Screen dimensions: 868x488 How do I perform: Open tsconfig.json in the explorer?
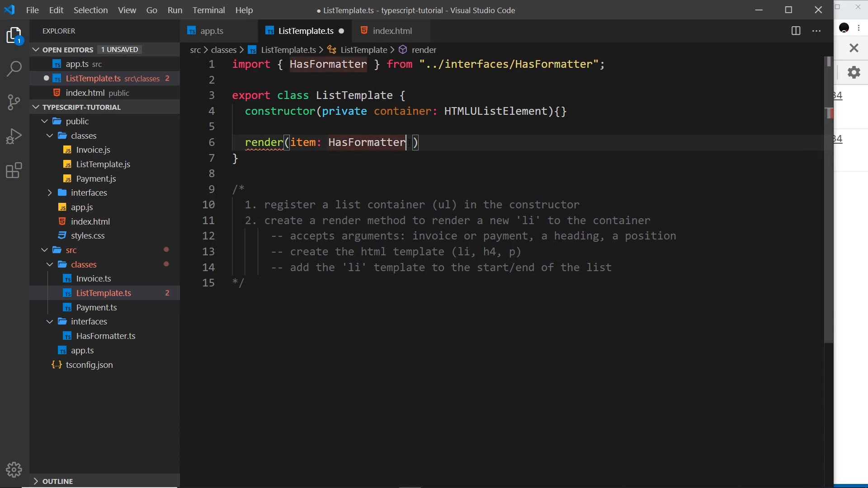(105, 365)
